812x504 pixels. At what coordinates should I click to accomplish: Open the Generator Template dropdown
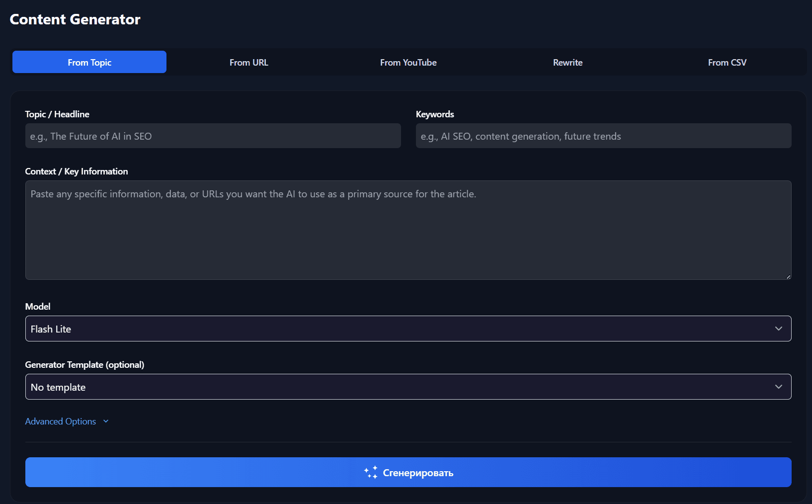[407, 387]
